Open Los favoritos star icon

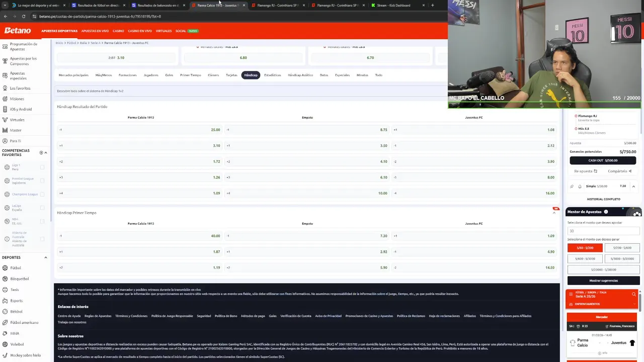pyautogui.click(x=5, y=88)
